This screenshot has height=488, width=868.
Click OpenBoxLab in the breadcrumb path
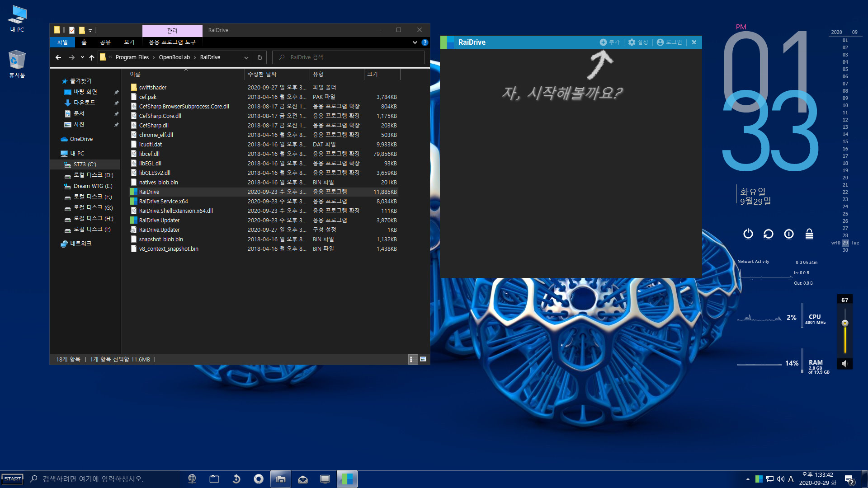(175, 57)
